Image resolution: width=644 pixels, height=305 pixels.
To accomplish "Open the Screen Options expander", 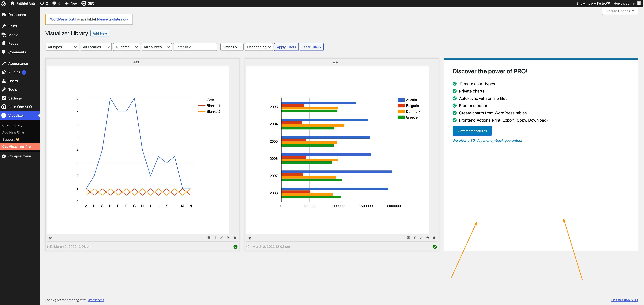I will tap(620, 11).
